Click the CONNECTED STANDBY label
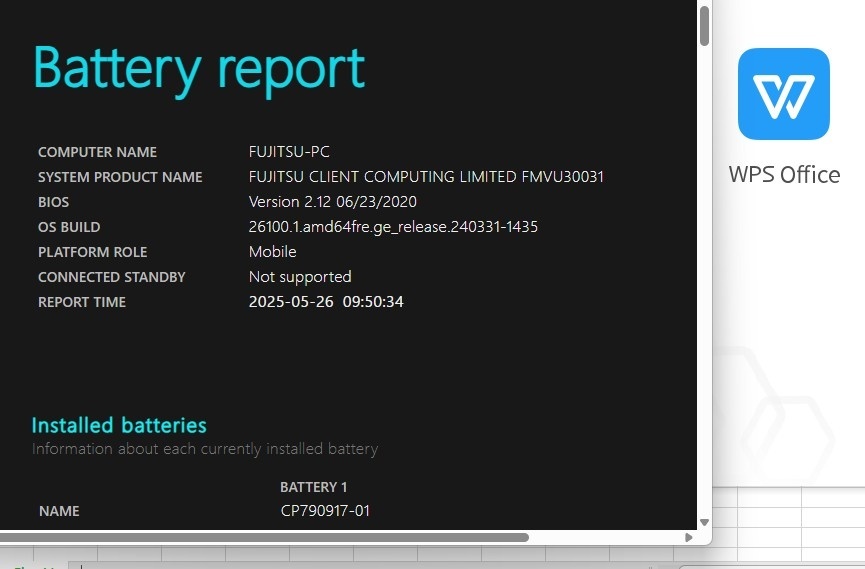 (111, 277)
